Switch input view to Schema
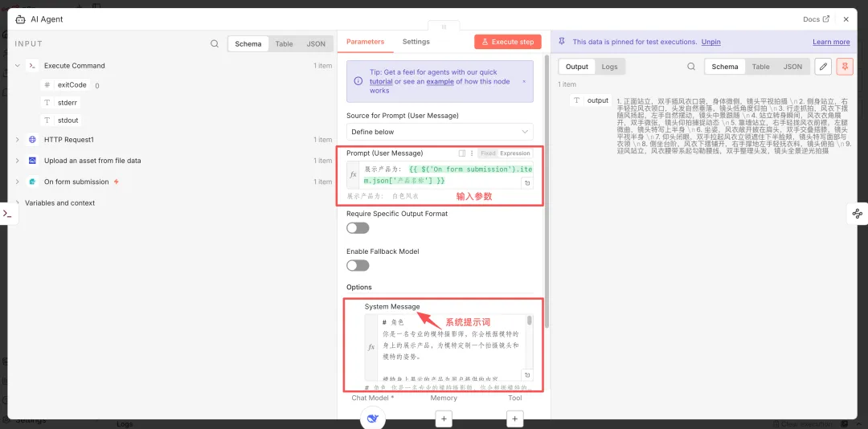 pyautogui.click(x=248, y=43)
